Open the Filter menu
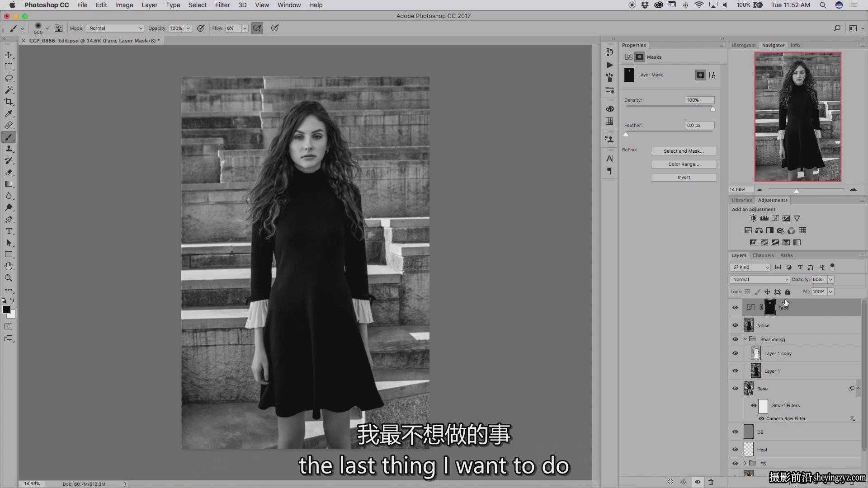This screenshot has height=488, width=868. tap(222, 5)
